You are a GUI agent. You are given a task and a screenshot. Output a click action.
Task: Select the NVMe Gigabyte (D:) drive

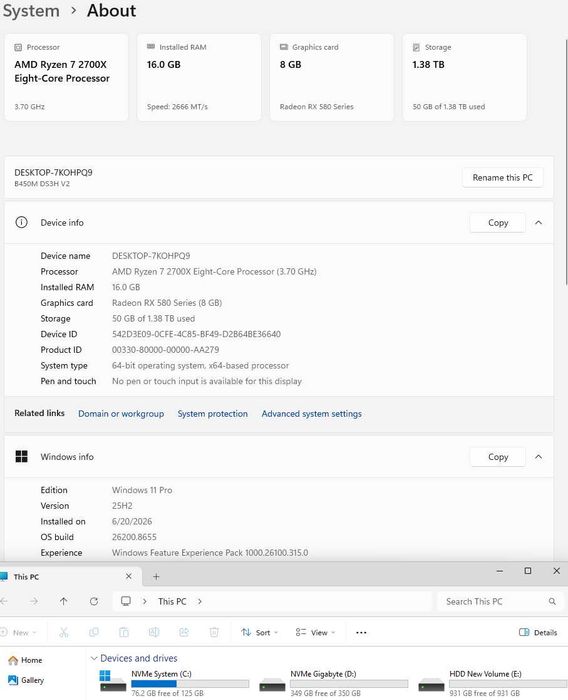click(x=334, y=685)
